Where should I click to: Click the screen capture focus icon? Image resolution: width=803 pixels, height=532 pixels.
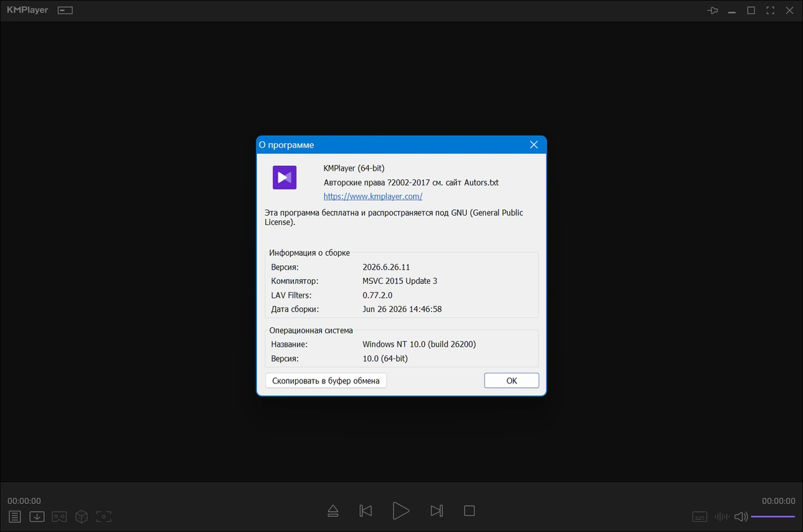(x=104, y=517)
